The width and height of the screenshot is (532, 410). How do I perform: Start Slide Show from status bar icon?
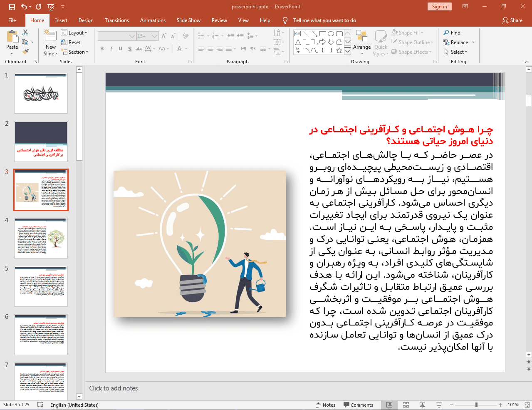coord(439,405)
